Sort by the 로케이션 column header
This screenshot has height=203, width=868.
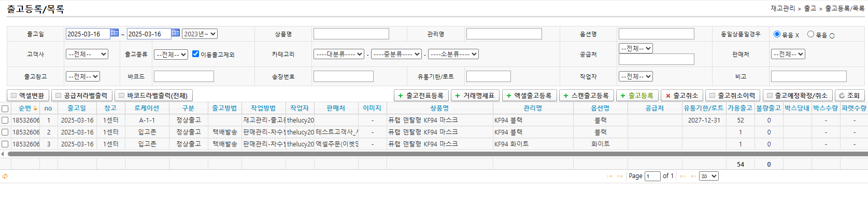[147, 108]
